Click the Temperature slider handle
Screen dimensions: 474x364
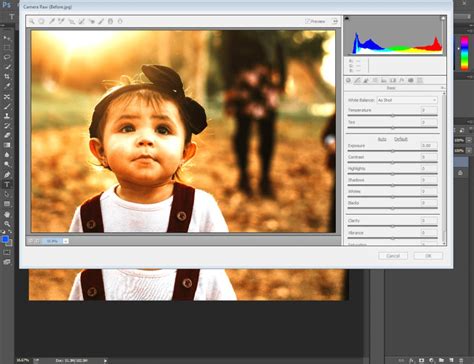393,115
